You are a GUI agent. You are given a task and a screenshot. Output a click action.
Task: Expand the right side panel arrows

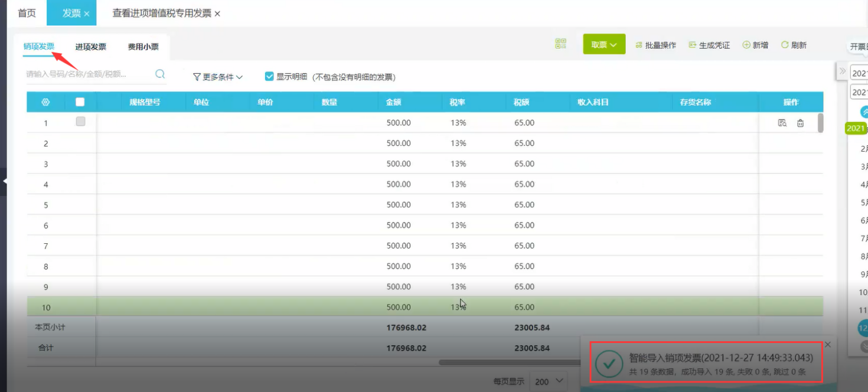pyautogui.click(x=843, y=71)
